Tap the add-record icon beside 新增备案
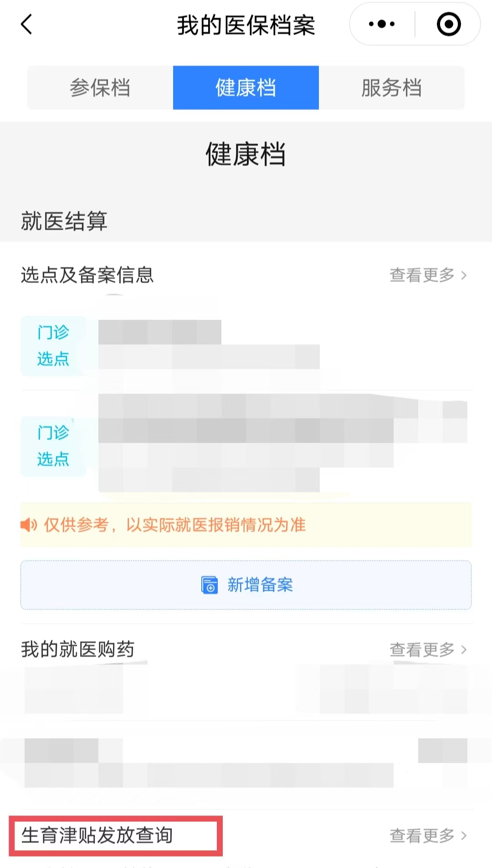The image size is (492, 868). point(209,585)
